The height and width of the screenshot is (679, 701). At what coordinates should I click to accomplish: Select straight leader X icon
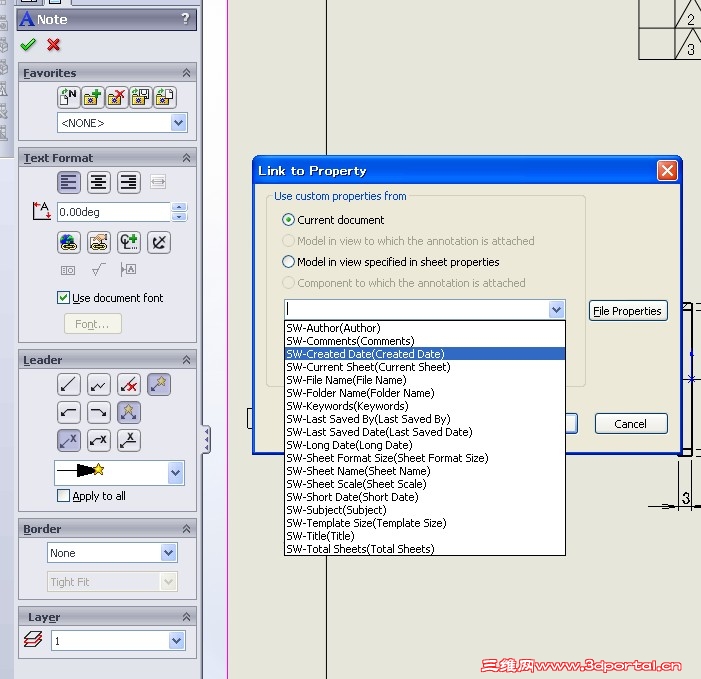(x=68, y=440)
